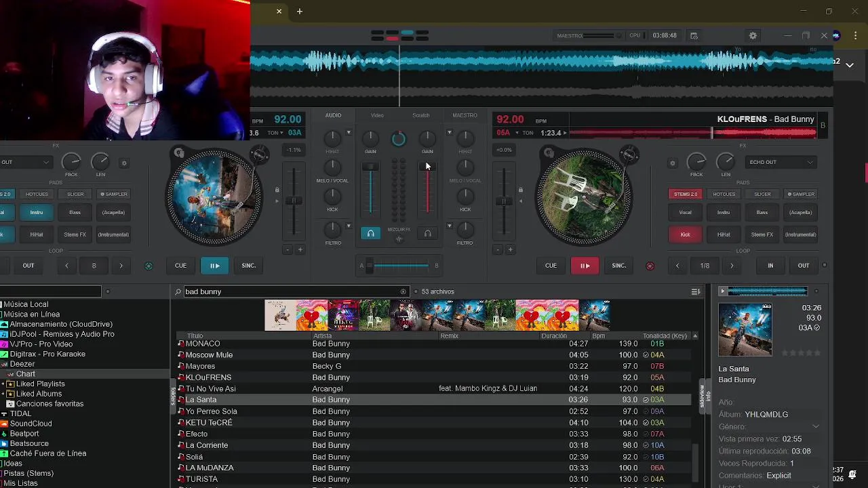Open the Género dropdown in info panel
This screenshot has height=488, width=868.
click(815, 426)
